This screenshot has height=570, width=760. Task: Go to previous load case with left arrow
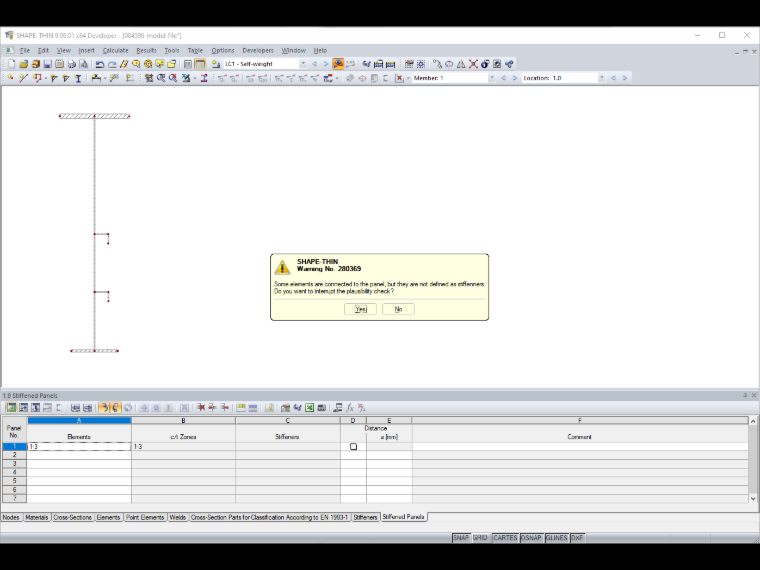pyautogui.click(x=315, y=64)
